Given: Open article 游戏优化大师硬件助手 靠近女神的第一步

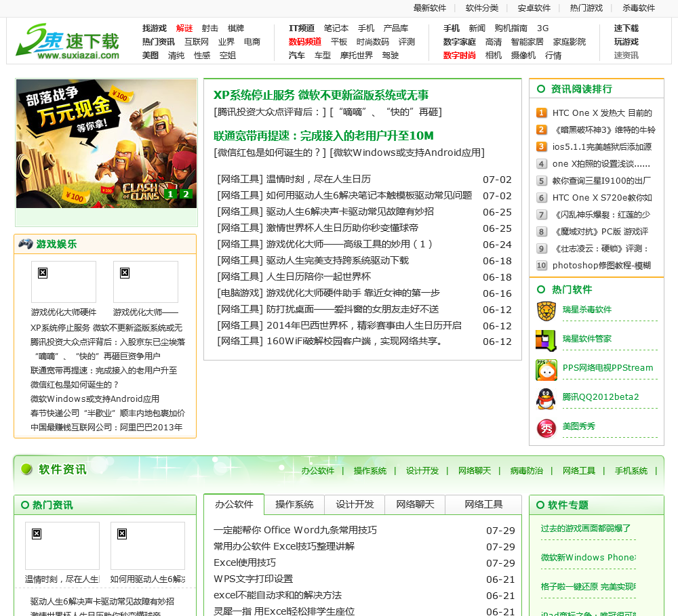Looking at the screenshot, I should (x=353, y=293).
